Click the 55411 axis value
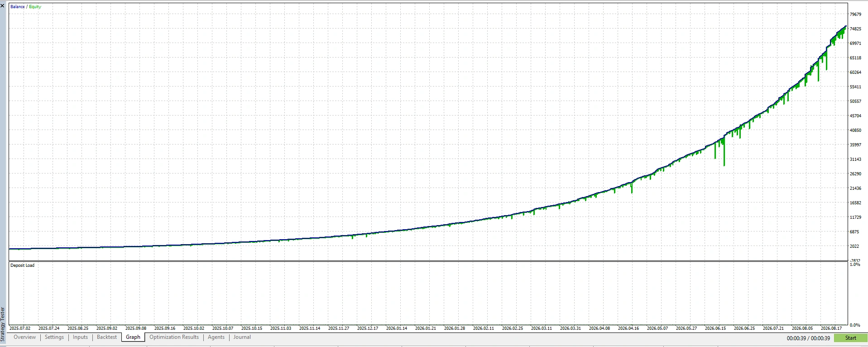 pyautogui.click(x=855, y=87)
